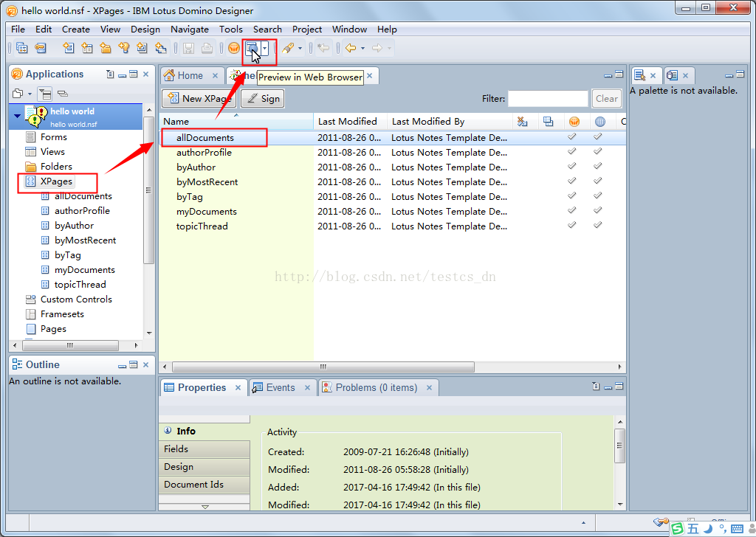This screenshot has width=756, height=537.
Task: Open the File menu
Action: tap(18, 30)
